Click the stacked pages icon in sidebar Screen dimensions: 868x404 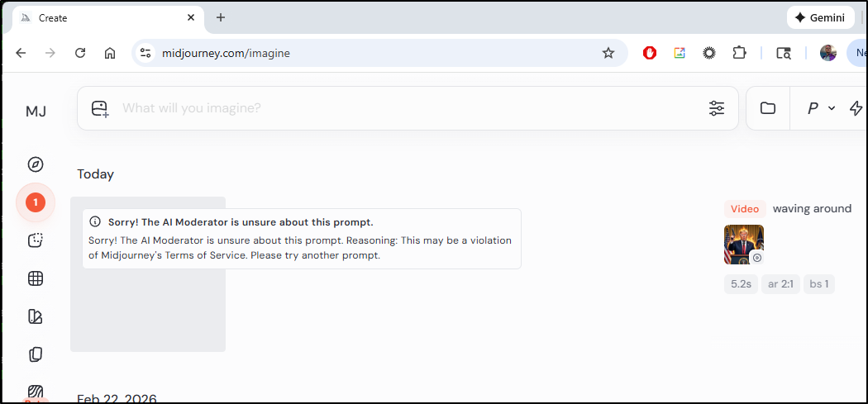[36, 354]
